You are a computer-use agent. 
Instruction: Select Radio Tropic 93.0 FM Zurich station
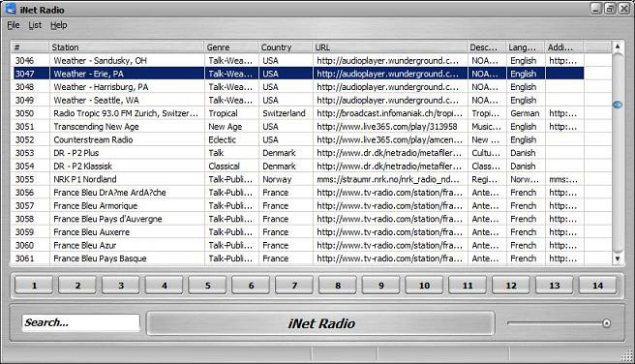tap(126, 113)
